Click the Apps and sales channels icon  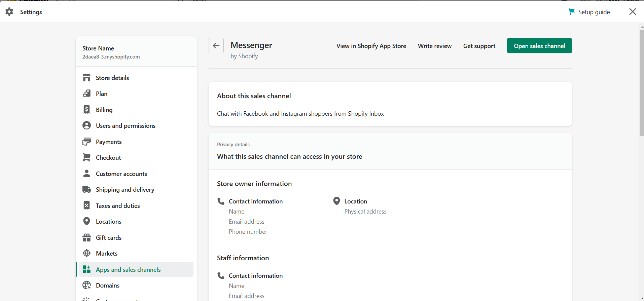(x=86, y=269)
